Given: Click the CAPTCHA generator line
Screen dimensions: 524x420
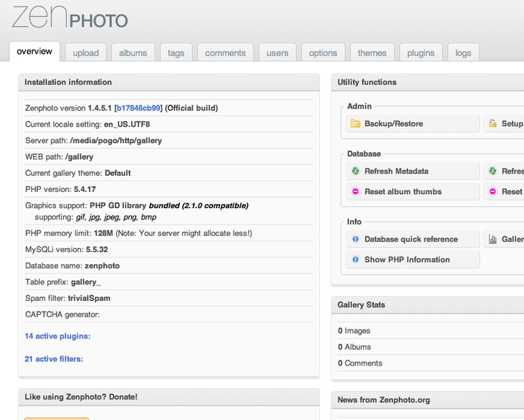Looking at the screenshot, I should 62,314.
